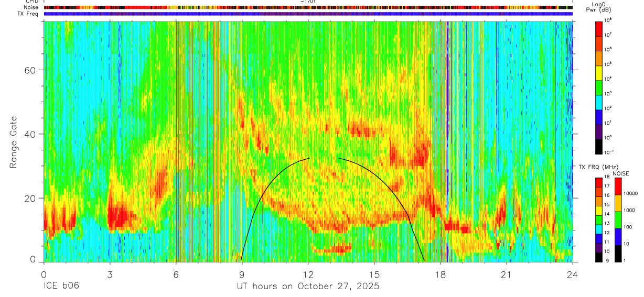Image resolution: width=644 pixels, height=297 pixels.
Task: Click the multicolored Noise strip above the plot
Action: pyautogui.click(x=308, y=7)
